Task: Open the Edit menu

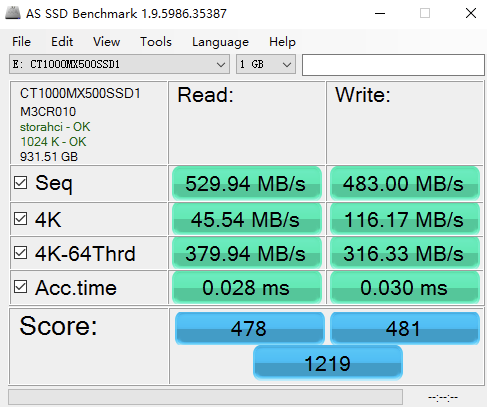Action: click(x=62, y=42)
